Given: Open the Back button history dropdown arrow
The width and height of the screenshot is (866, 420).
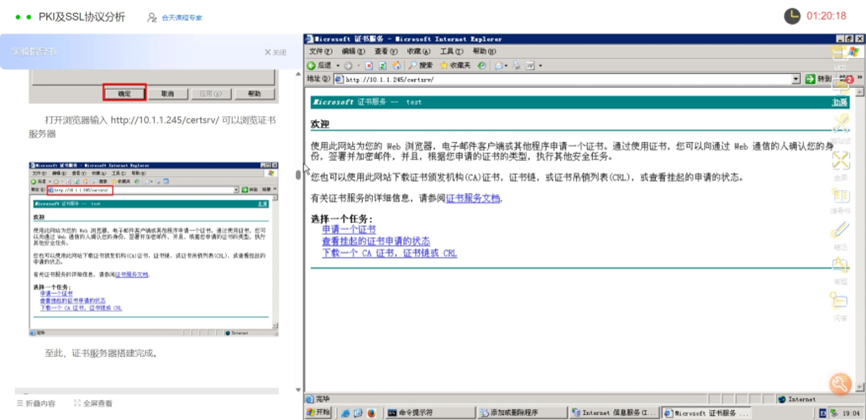Looking at the screenshot, I should [x=337, y=66].
